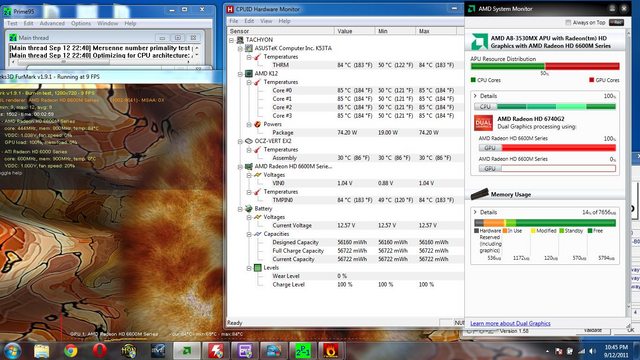Open Windows Explorer folder icon in the taskbar
Screen dimensions: 640x360
tap(41, 351)
